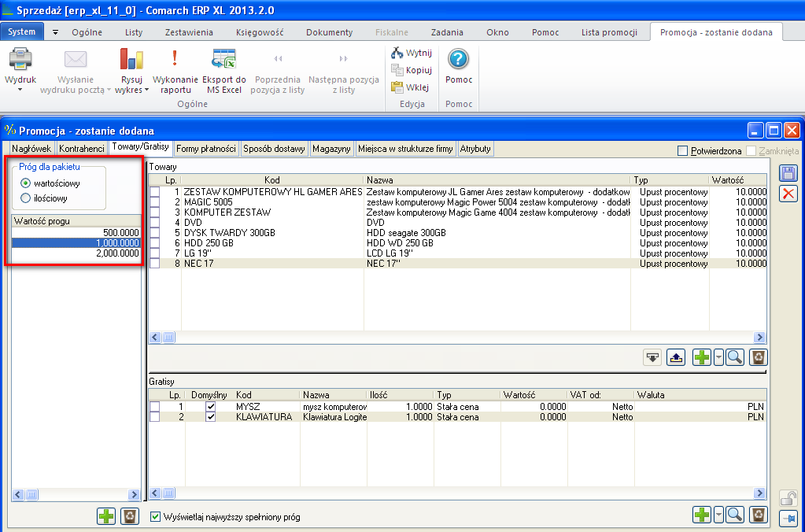
Task: Select the 2,000.0000 threshold value
Action: 76,253
